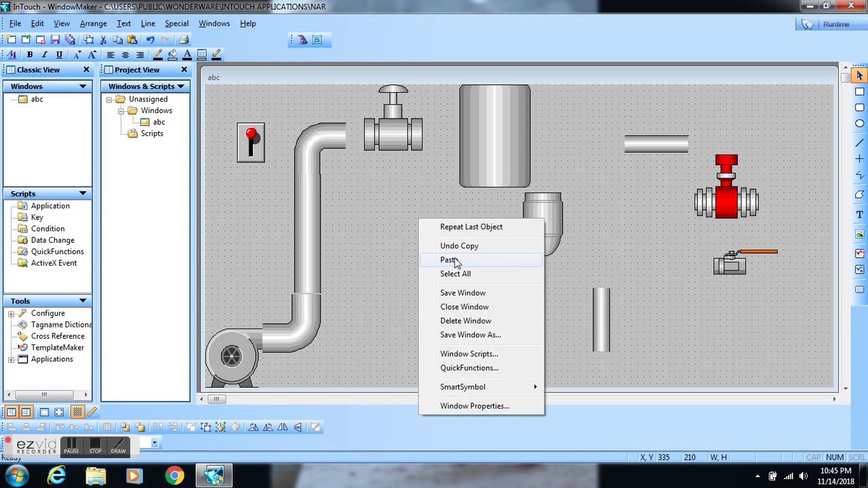This screenshot has width=868, height=488.
Task: Toggle the Classic View pane button
Action: click(12, 412)
